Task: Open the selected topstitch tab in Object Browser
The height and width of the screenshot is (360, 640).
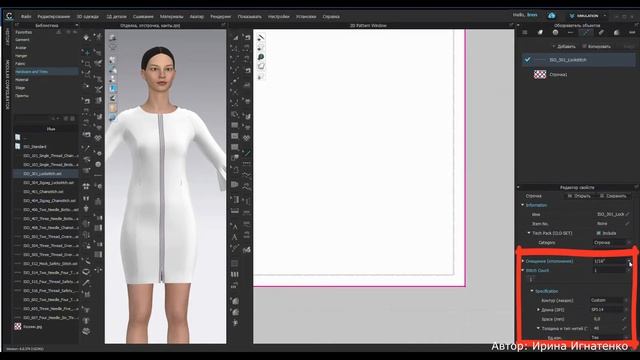Action: click(586, 32)
